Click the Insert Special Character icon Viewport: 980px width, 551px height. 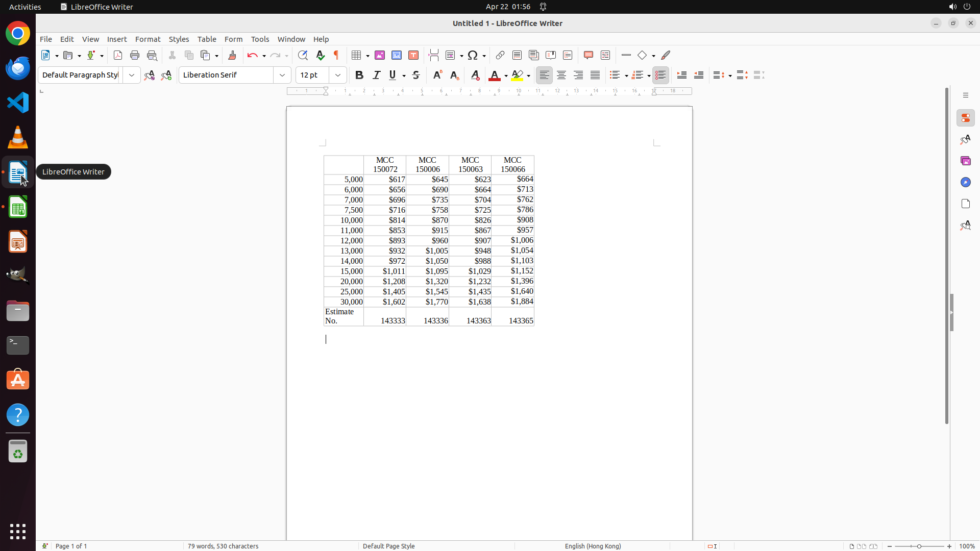[x=473, y=55]
